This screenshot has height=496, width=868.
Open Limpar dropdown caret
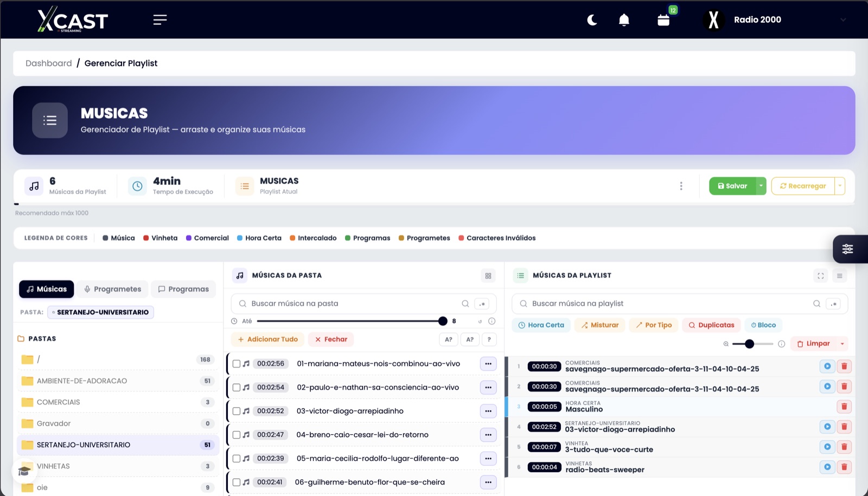point(842,344)
